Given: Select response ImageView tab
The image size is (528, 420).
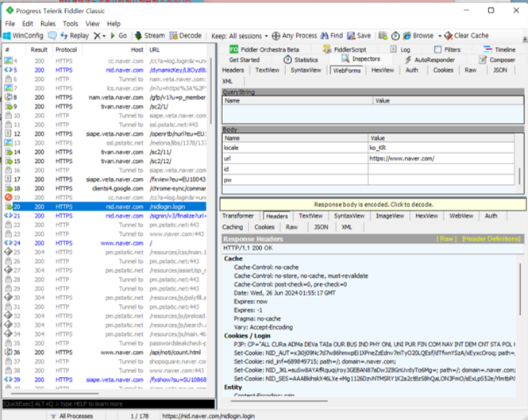Looking at the screenshot, I should 390,216.
